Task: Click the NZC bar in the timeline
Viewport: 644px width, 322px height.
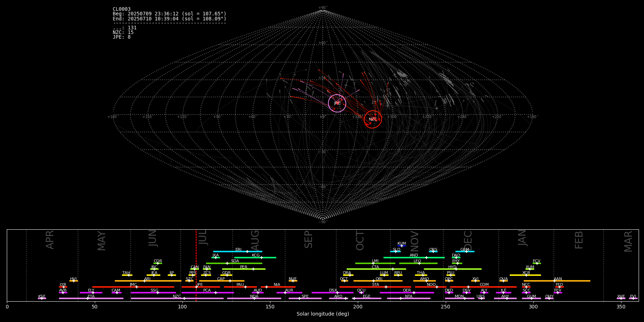Action: pos(177,298)
